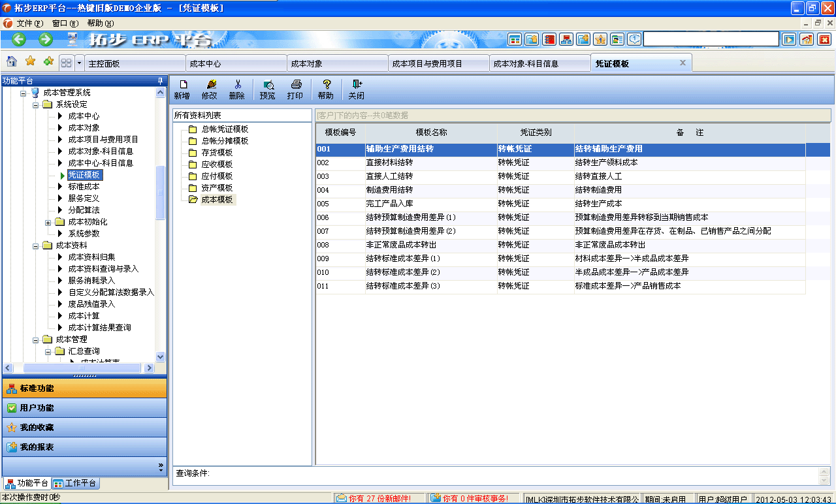This screenshot has height=504, width=836.
Task: Click inside the search box on the toolbar
Action: (x=712, y=39)
